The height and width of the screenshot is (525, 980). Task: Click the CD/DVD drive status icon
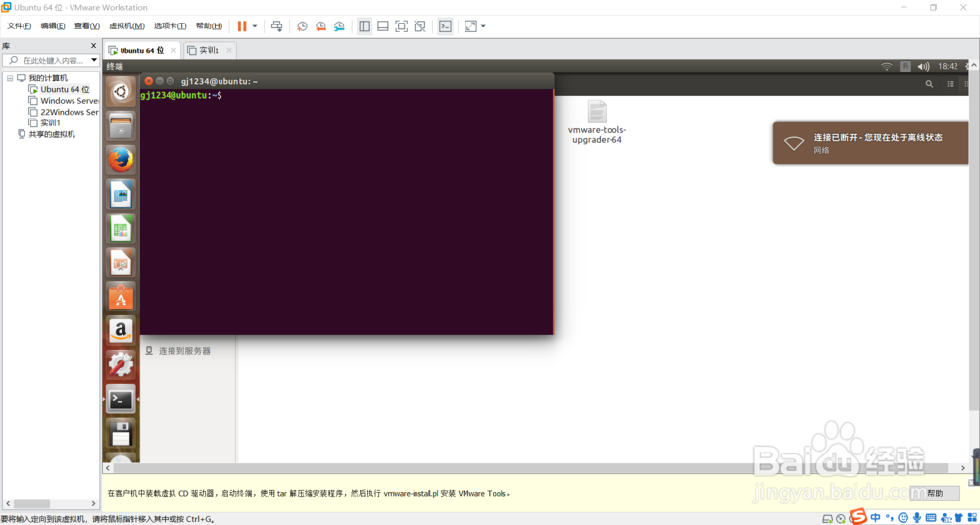tap(841, 519)
